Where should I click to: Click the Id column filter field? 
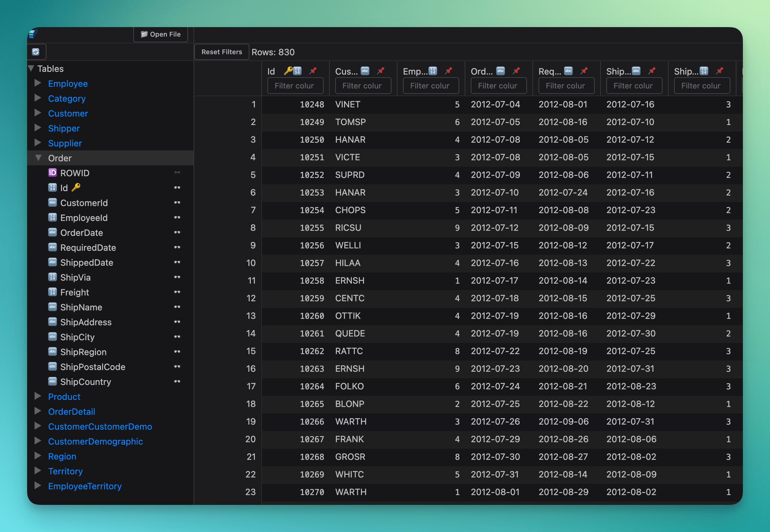(295, 86)
